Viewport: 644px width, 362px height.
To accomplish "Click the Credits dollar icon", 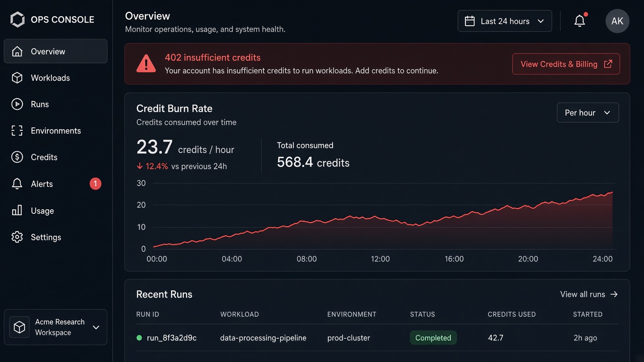I will coord(17,157).
